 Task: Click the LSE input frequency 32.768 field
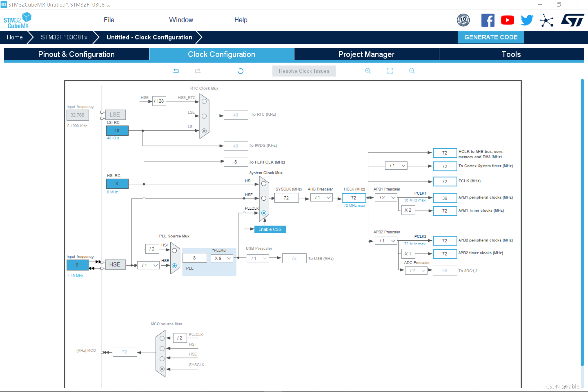(x=78, y=115)
